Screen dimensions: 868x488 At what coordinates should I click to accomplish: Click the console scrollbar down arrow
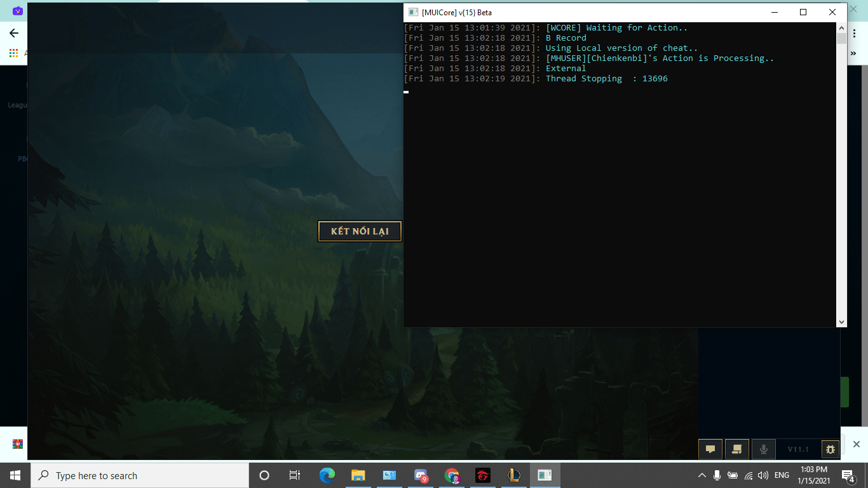[841, 322]
